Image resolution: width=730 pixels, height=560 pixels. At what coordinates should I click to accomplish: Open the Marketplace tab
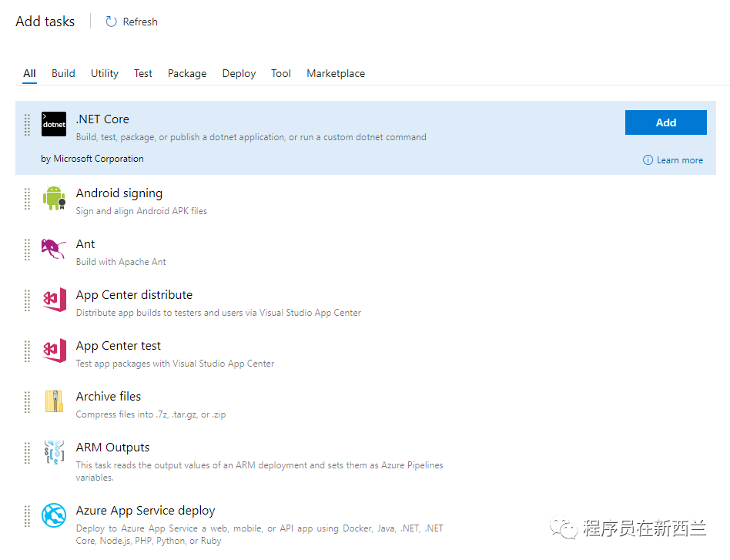tap(336, 74)
